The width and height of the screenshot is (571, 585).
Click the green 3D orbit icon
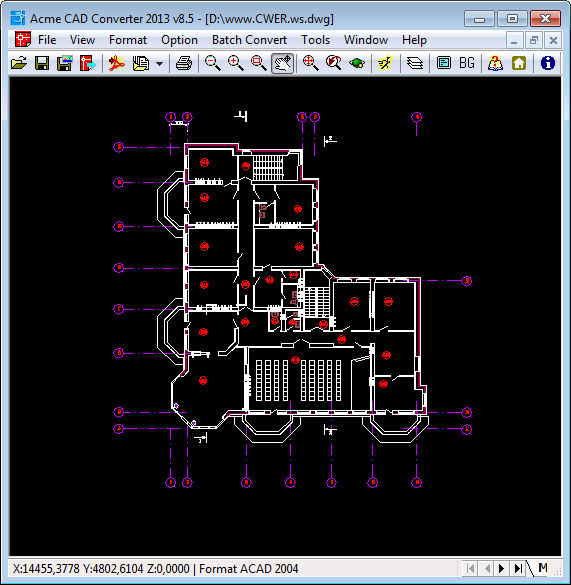tap(357, 63)
